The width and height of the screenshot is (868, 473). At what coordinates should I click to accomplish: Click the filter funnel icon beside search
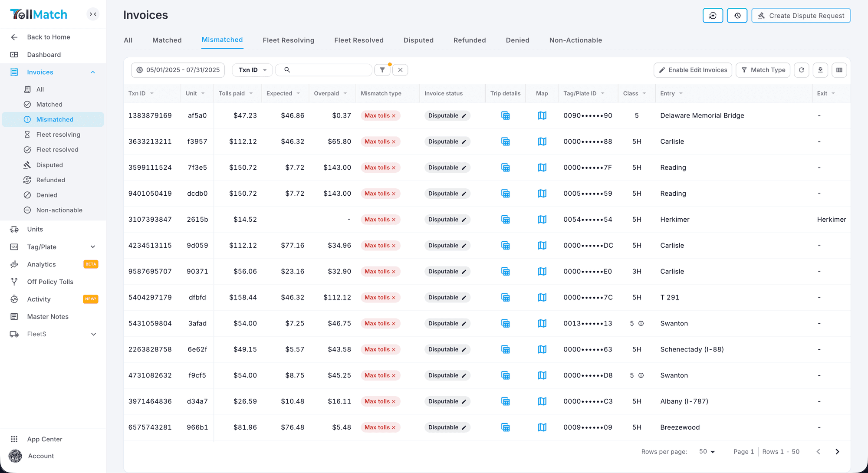(x=382, y=70)
